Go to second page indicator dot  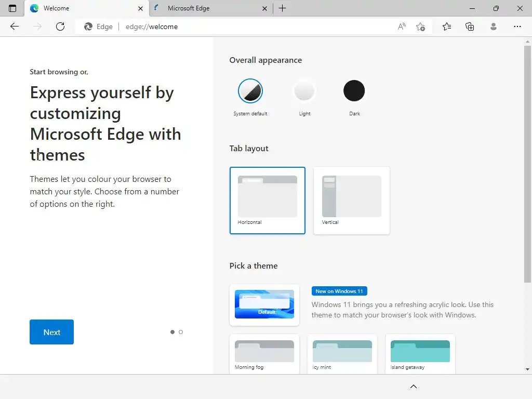click(181, 332)
